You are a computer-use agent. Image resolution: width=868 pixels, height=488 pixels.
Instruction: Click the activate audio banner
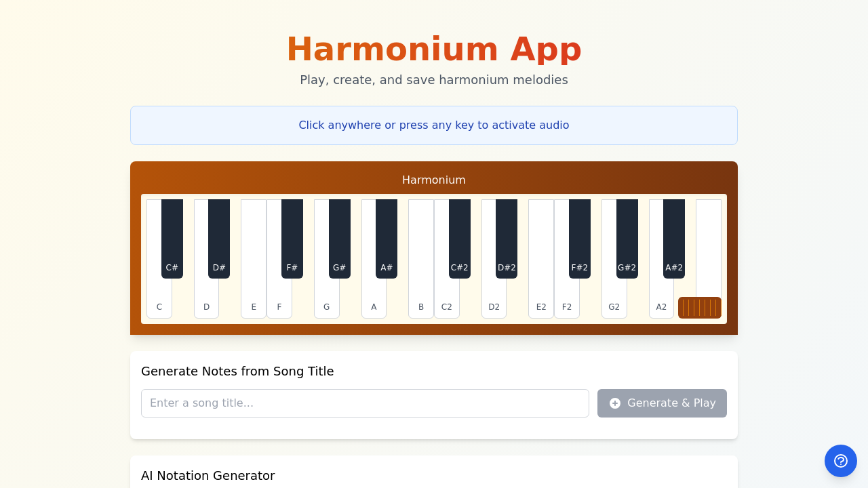pyautogui.click(x=434, y=125)
